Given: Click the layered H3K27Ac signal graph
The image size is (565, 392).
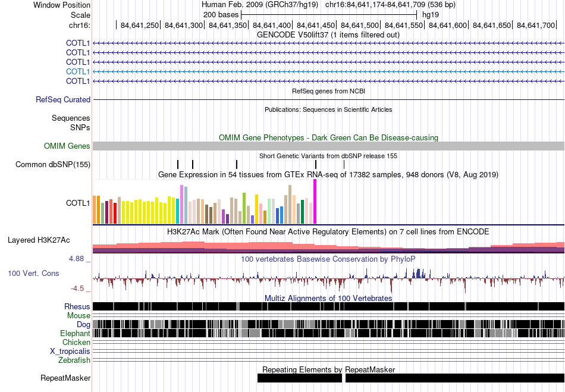Looking at the screenshot, I should coord(329,247).
